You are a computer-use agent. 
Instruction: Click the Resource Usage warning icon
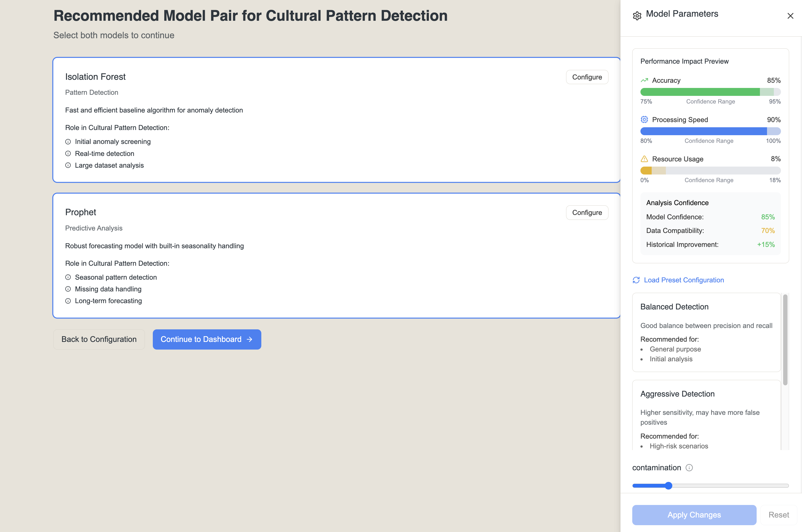644,159
